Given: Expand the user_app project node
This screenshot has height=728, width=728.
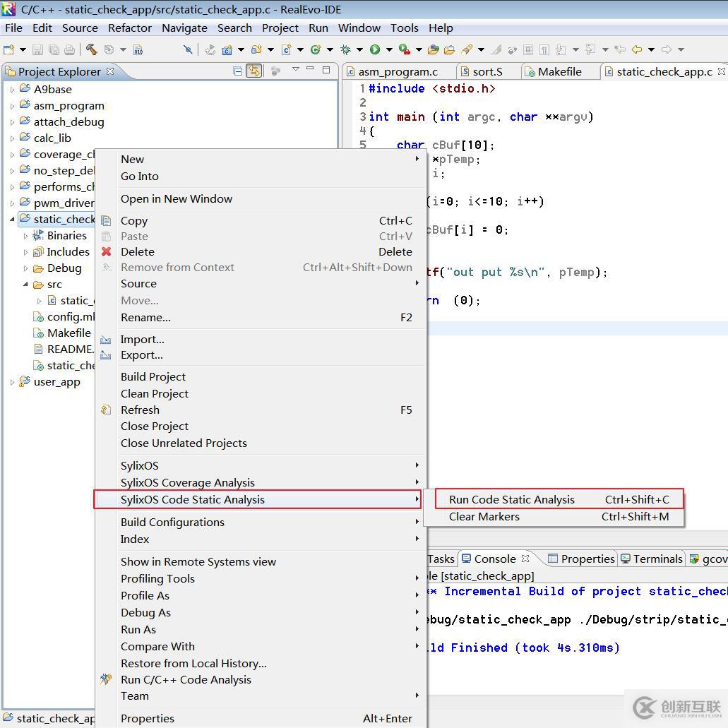Looking at the screenshot, I should pos(12,382).
